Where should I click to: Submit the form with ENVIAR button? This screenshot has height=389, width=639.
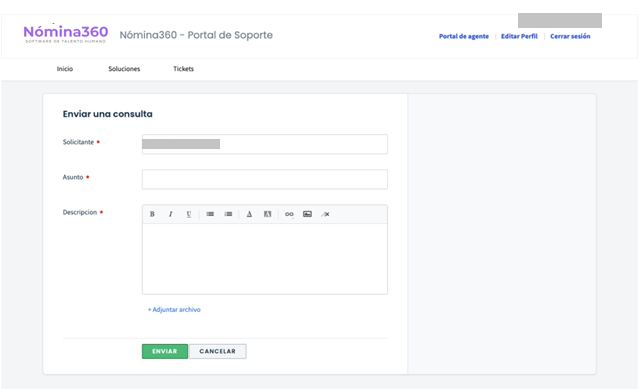[165, 351]
